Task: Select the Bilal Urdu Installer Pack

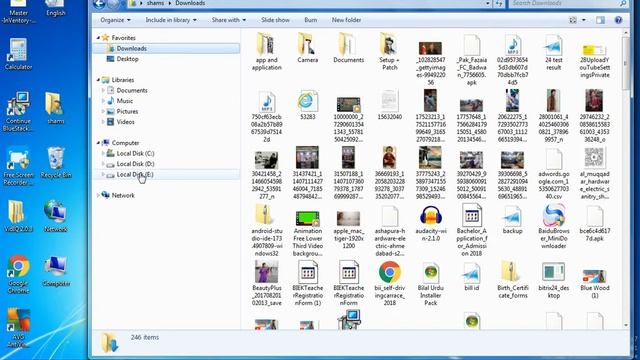Action: point(430,284)
